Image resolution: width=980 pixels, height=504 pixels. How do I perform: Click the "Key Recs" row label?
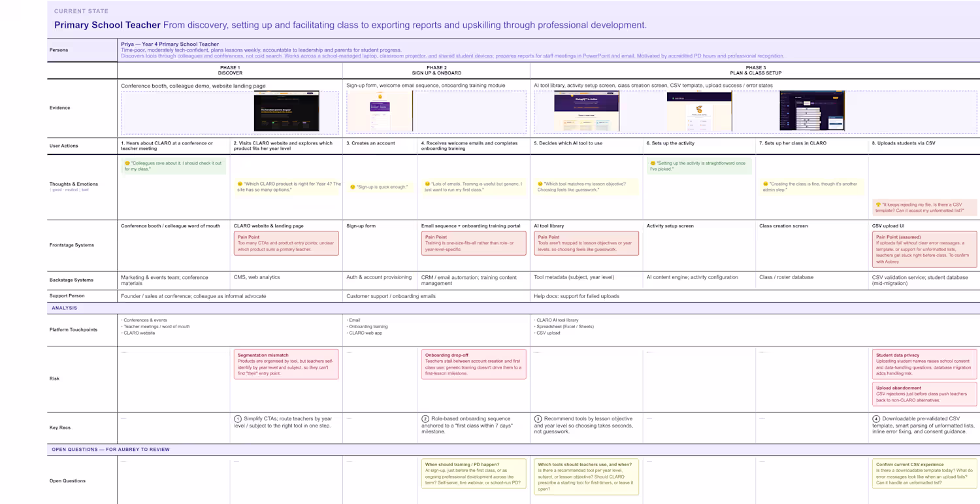[x=60, y=428]
